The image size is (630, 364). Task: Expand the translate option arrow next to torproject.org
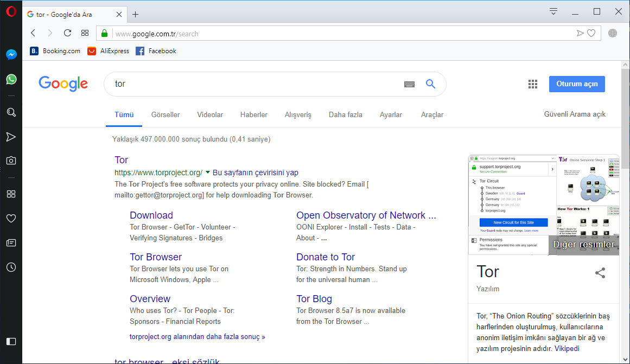point(208,173)
